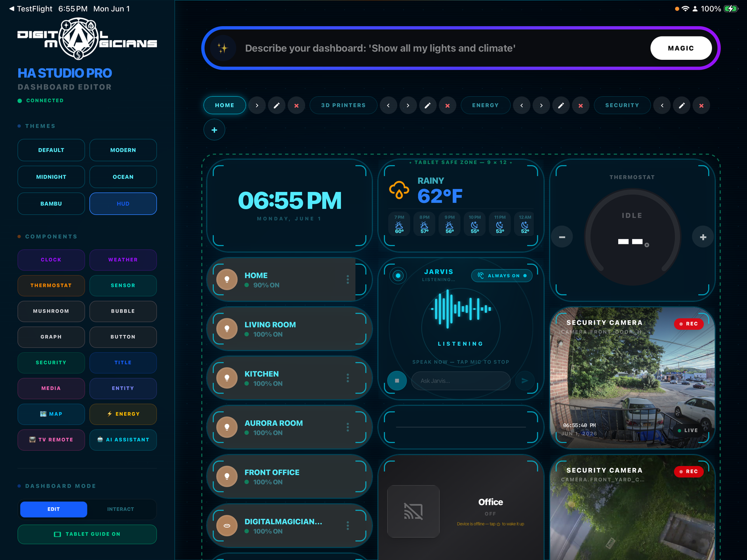The width and height of the screenshot is (747, 560).
Task: Add a Map component
Action: point(51,414)
